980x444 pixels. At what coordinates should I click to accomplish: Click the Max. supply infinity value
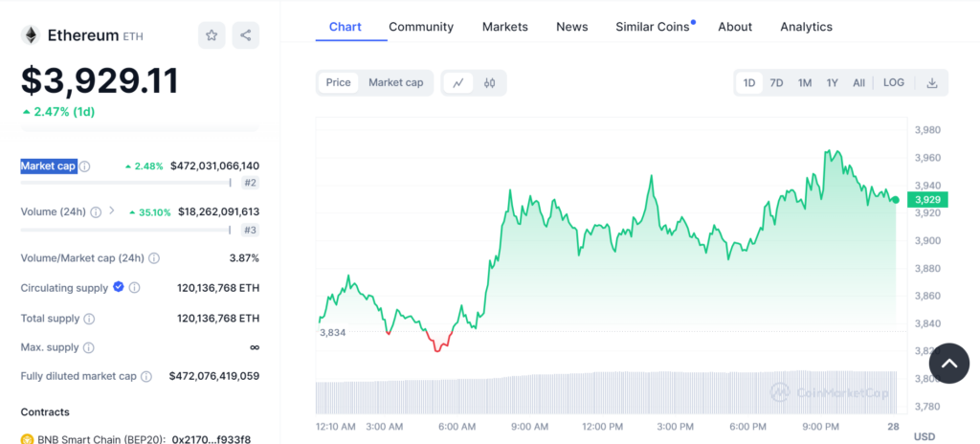point(255,347)
